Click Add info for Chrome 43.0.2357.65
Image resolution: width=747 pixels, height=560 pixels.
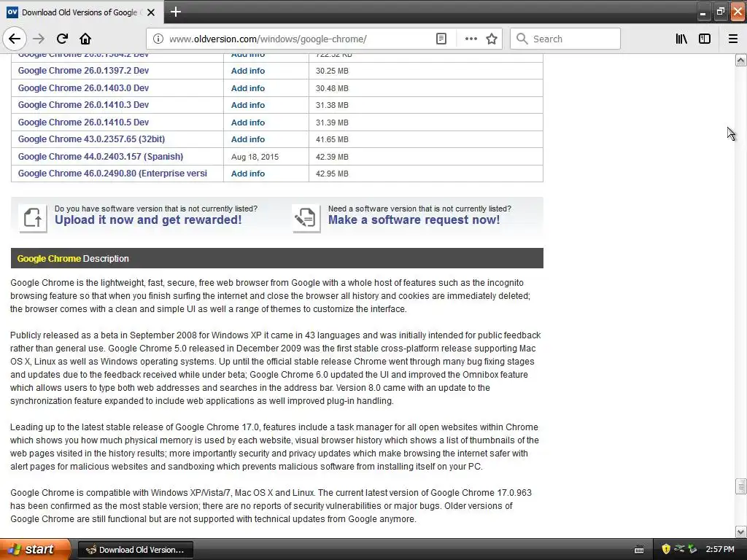point(248,139)
